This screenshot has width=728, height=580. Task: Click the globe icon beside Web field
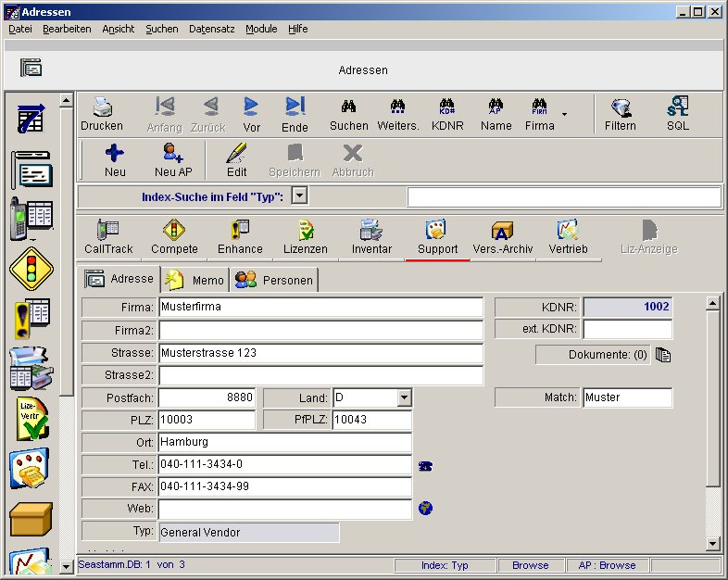425,508
